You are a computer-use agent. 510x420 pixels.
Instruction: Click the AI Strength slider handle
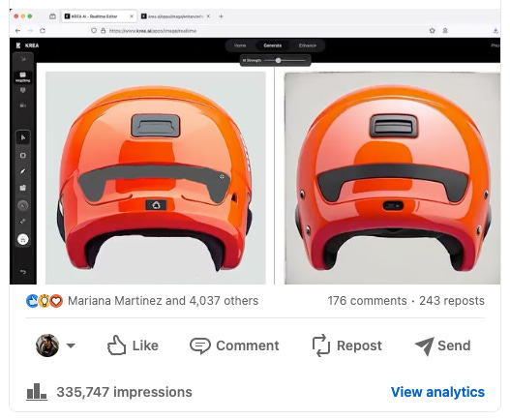(278, 61)
